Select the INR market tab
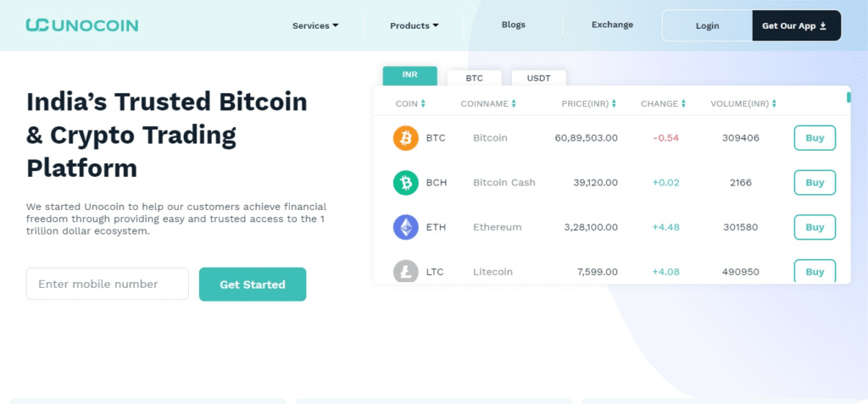The image size is (868, 404). [x=410, y=75]
